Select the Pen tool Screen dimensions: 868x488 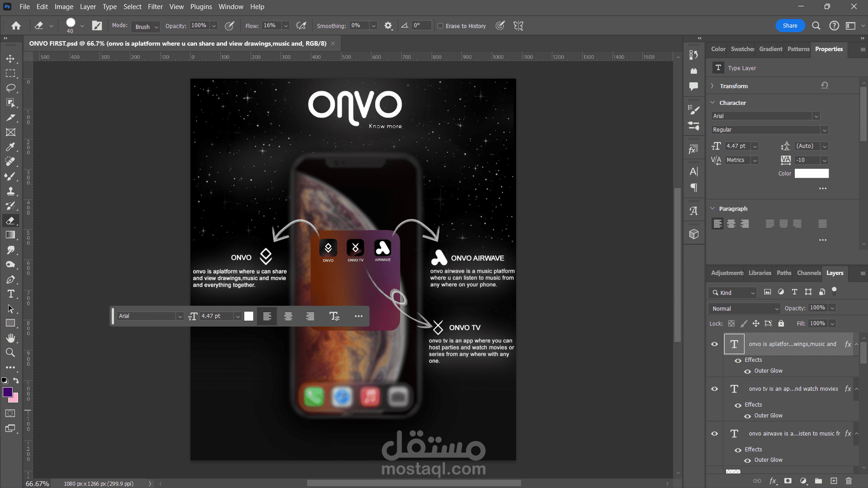click(x=10, y=280)
